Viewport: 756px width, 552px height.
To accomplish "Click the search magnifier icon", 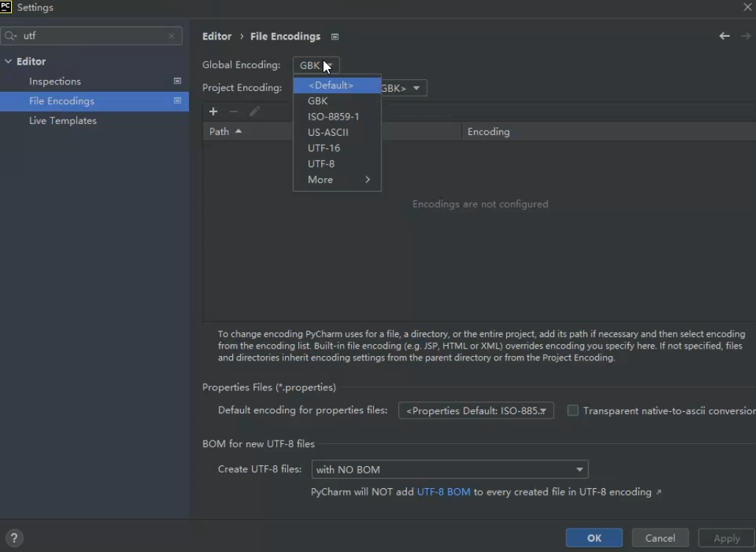I will tap(10, 36).
